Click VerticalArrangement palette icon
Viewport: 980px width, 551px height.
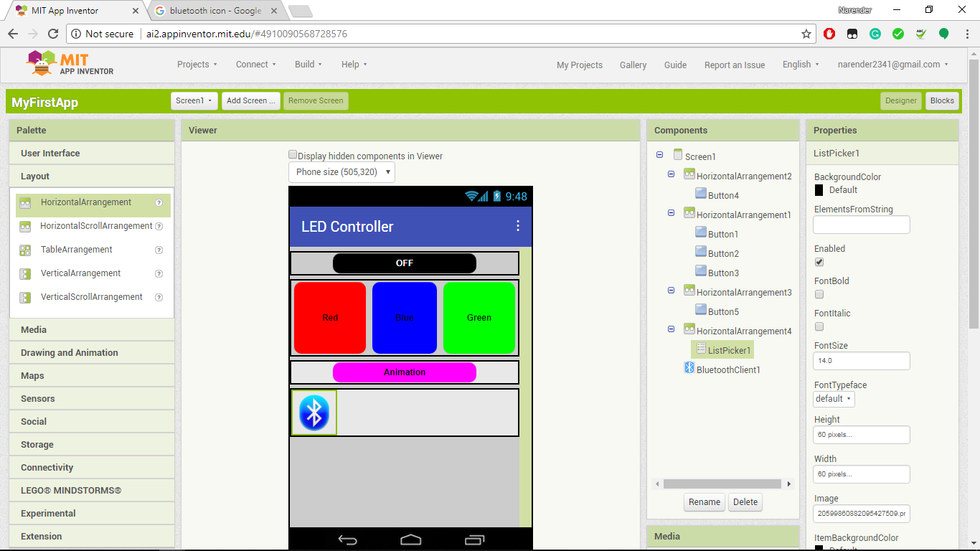tap(25, 274)
